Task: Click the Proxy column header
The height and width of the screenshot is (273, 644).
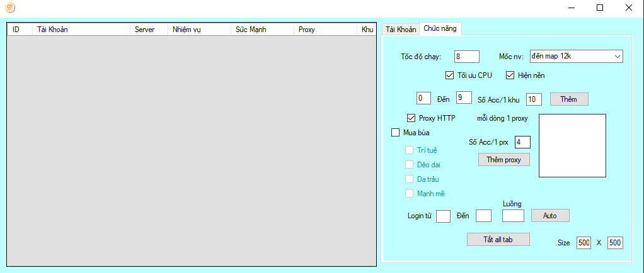Action: tap(326, 30)
